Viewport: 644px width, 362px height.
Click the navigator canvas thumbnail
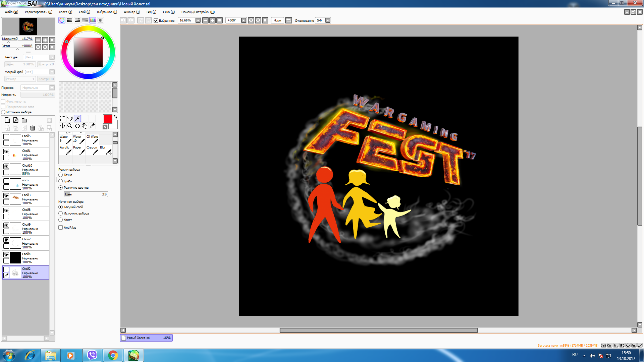(28, 26)
